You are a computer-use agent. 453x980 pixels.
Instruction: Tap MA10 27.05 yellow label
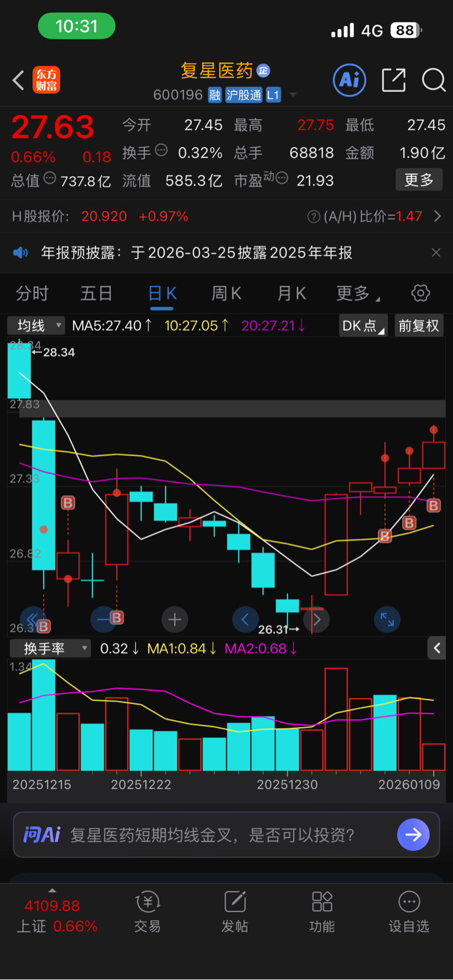click(x=196, y=325)
